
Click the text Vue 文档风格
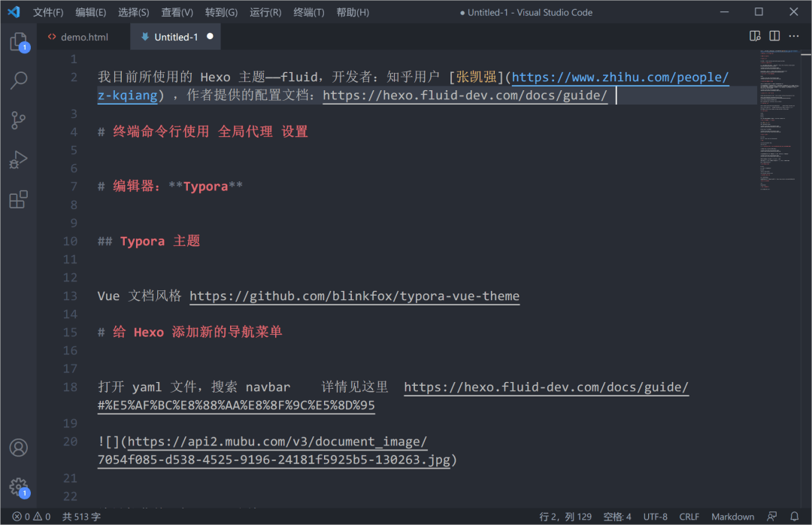139,296
